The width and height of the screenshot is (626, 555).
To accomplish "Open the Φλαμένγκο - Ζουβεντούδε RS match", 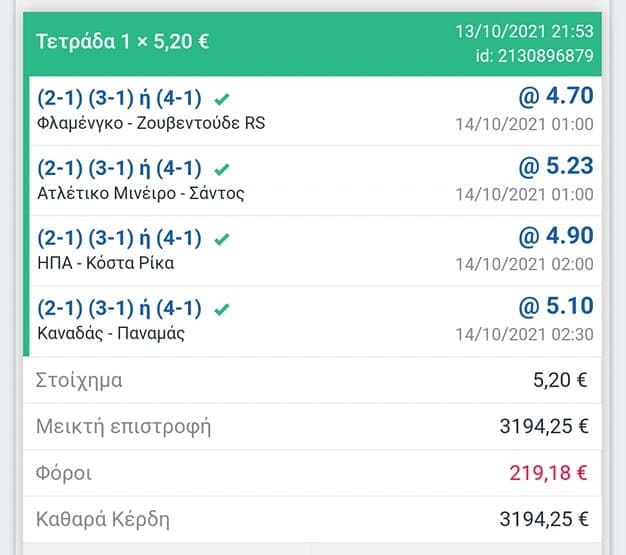I will [150, 123].
